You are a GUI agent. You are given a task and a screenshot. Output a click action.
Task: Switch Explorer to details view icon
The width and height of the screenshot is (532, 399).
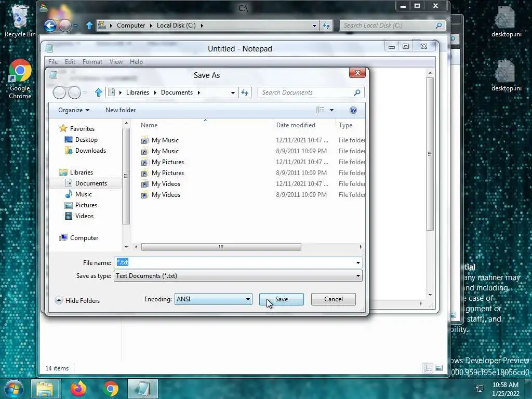click(428, 368)
